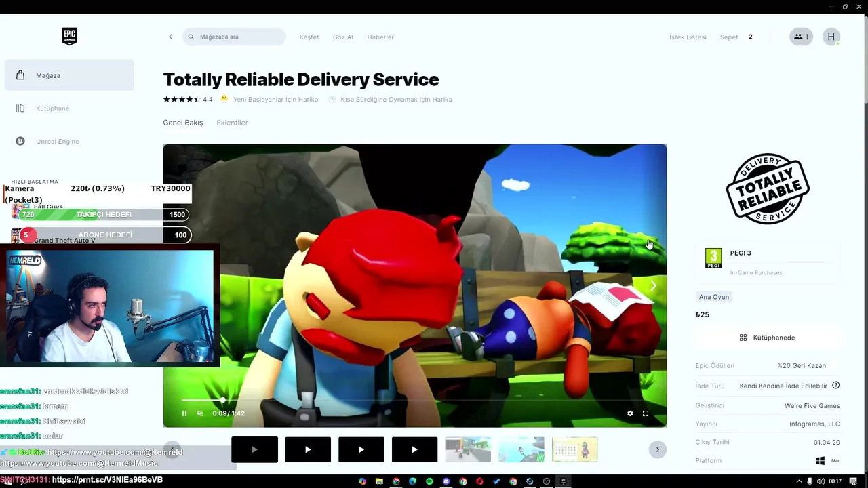Click %20 Geri Kazan rewards text
This screenshot has height=488, width=868.
pos(802,366)
